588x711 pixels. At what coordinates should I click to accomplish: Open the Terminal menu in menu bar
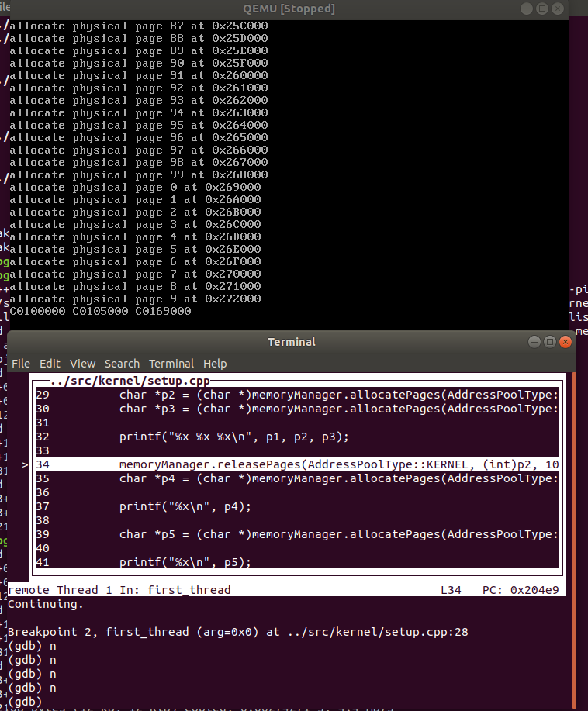click(171, 364)
